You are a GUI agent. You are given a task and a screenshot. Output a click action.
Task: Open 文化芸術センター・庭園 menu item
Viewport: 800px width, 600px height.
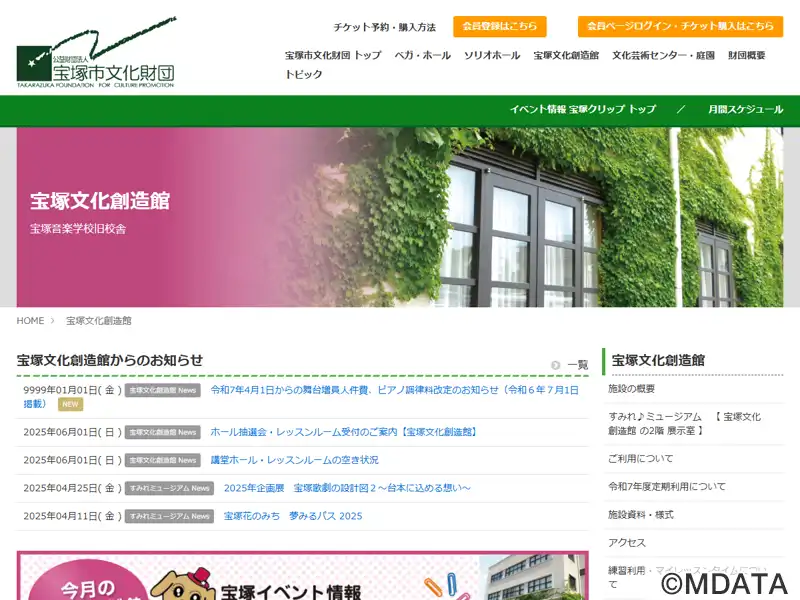[x=663, y=55]
